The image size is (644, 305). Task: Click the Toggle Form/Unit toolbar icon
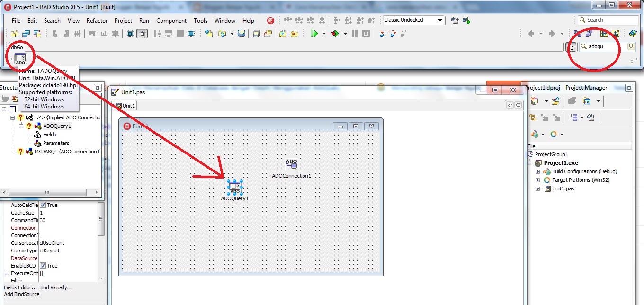click(37, 34)
